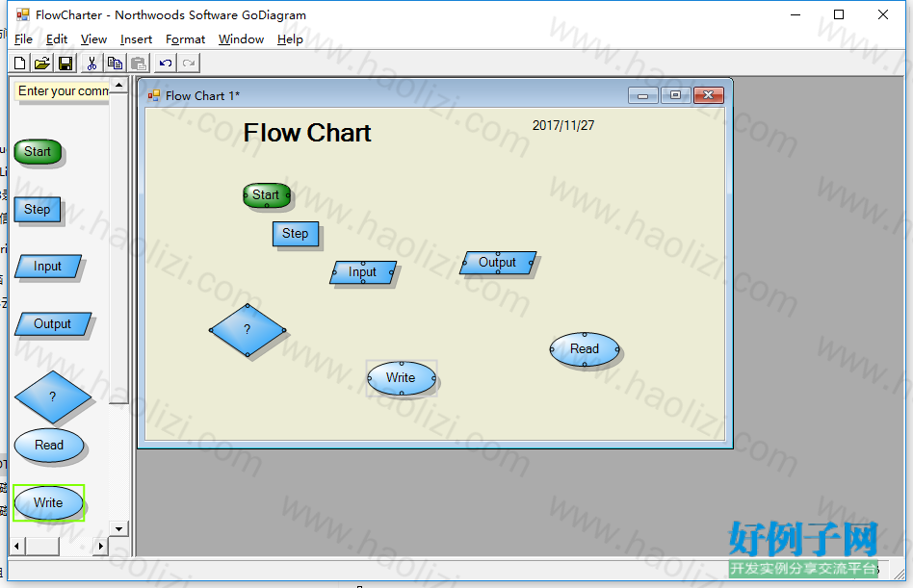Open the File menu
This screenshot has height=588, width=913.
23,38
